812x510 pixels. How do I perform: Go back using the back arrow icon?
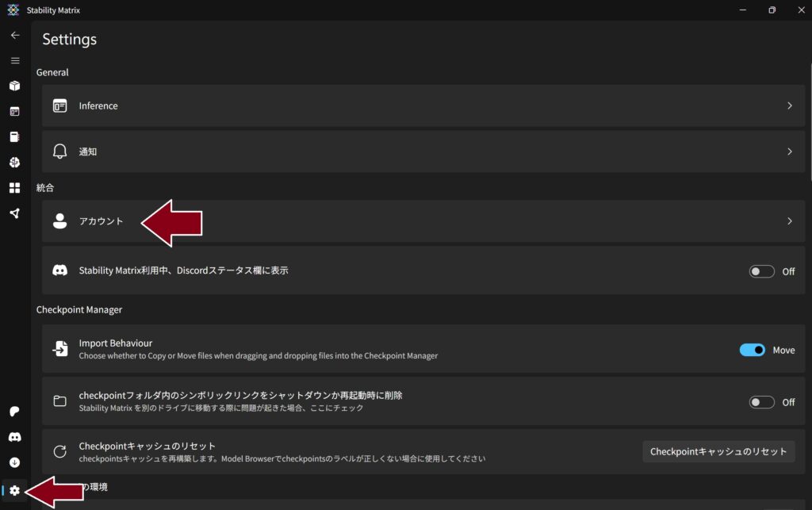coord(15,35)
